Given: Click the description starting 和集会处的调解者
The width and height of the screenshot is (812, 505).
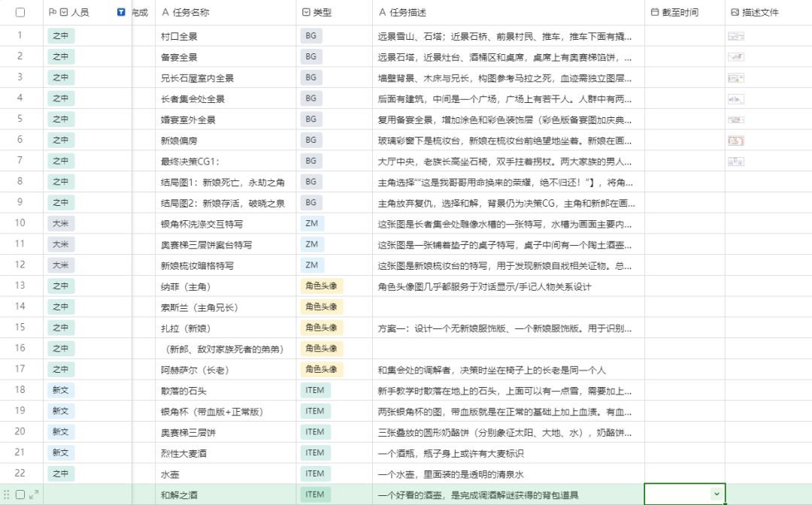Looking at the screenshot, I should pyautogui.click(x=492, y=370).
